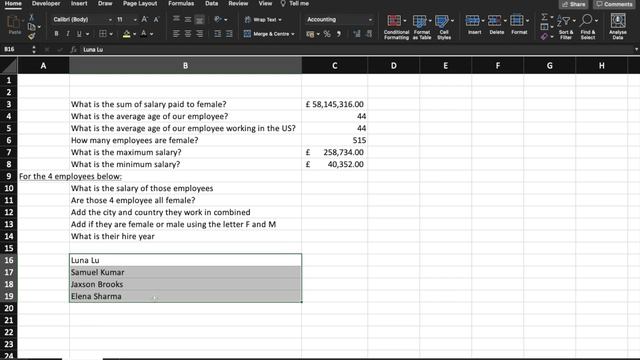This screenshot has height=360, width=640.
Task: Click Wrap Text
Action: tap(263, 20)
